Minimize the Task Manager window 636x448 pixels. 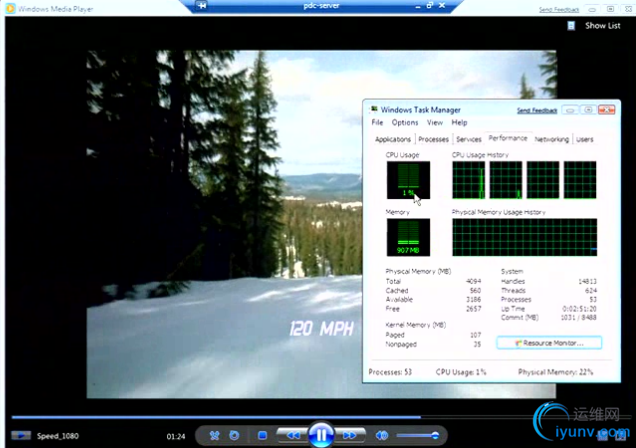pos(570,110)
